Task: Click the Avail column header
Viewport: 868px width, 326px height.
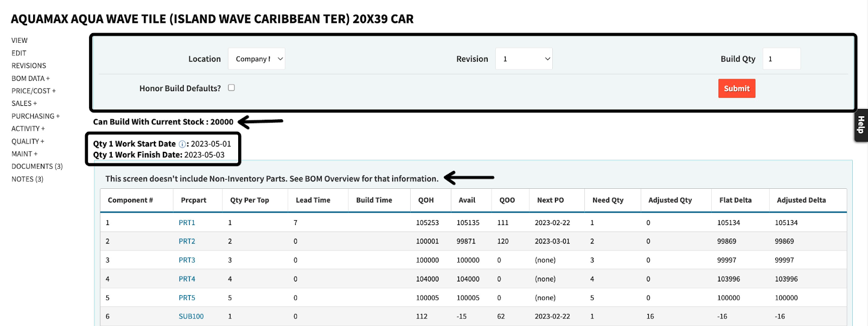Action: tap(467, 200)
